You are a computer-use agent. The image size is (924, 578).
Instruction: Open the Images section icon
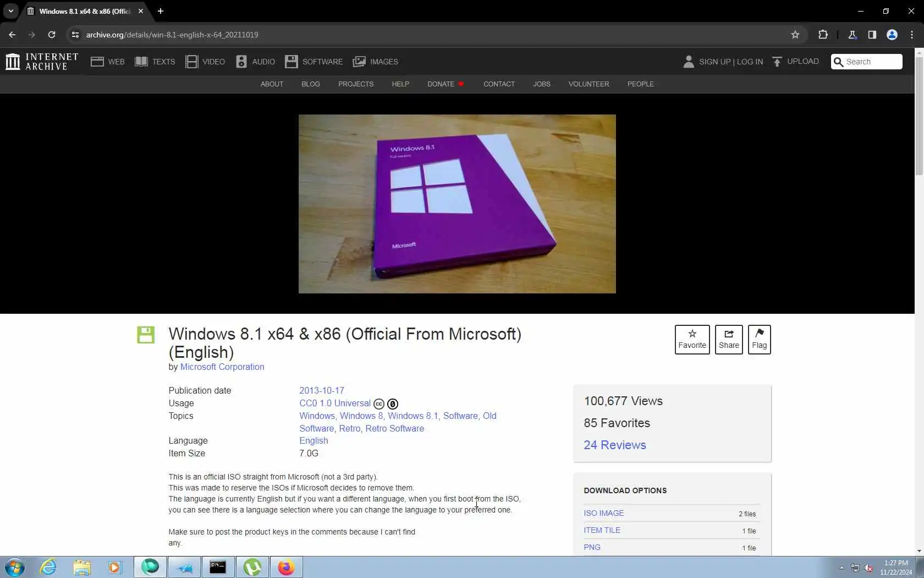(359, 62)
